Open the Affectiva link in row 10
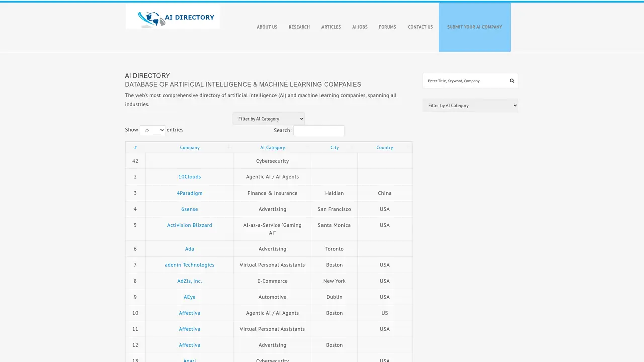This screenshot has height=362, width=644. [x=190, y=313]
